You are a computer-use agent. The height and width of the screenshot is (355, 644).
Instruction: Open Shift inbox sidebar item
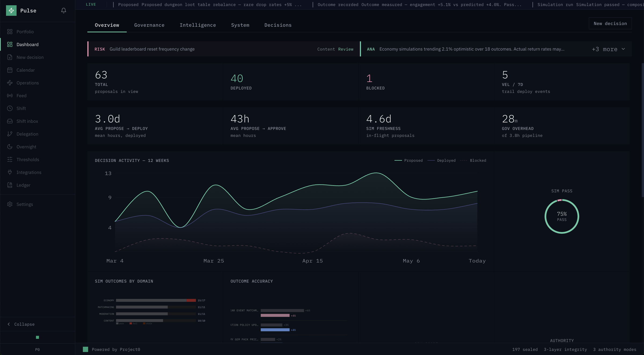pos(38,121)
